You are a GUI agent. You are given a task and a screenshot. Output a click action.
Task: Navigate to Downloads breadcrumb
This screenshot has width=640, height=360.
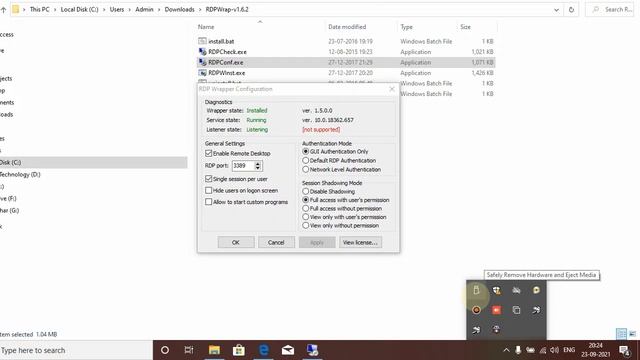pyautogui.click(x=180, y=9)
